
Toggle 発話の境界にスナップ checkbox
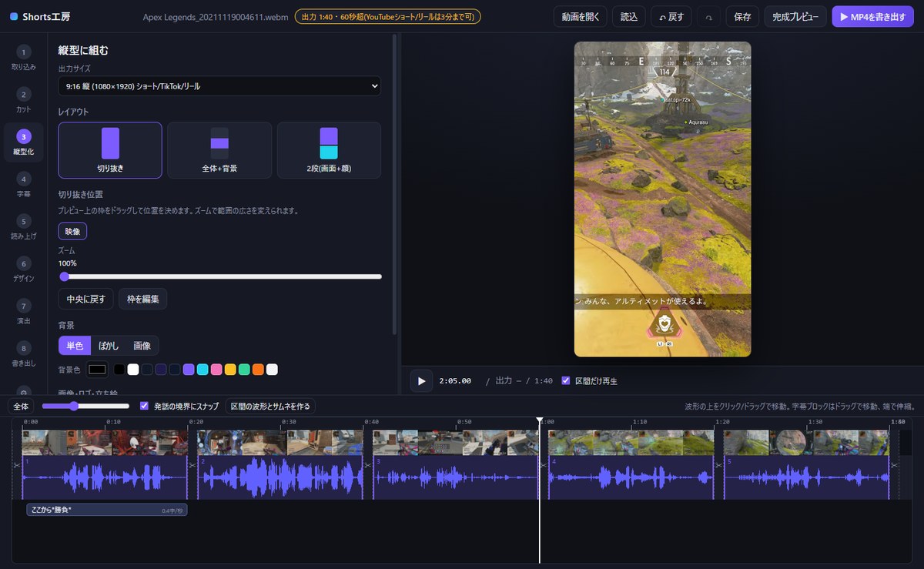pyautogui.click(x=144, y=406)
